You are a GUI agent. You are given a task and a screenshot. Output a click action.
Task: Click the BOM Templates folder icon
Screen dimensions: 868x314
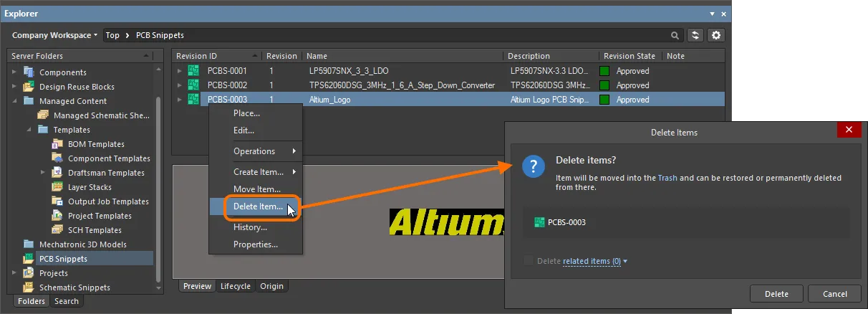coord(57,144)
